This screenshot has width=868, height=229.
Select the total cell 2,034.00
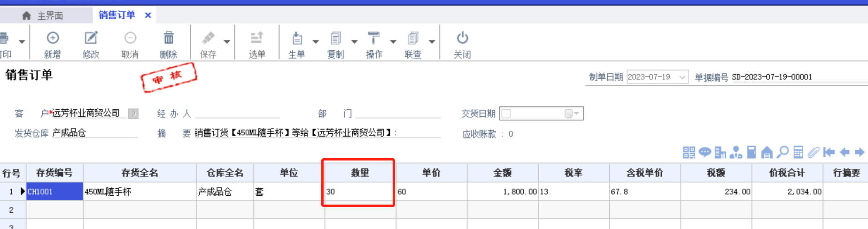pyautogui.click(x=787, y=191)
